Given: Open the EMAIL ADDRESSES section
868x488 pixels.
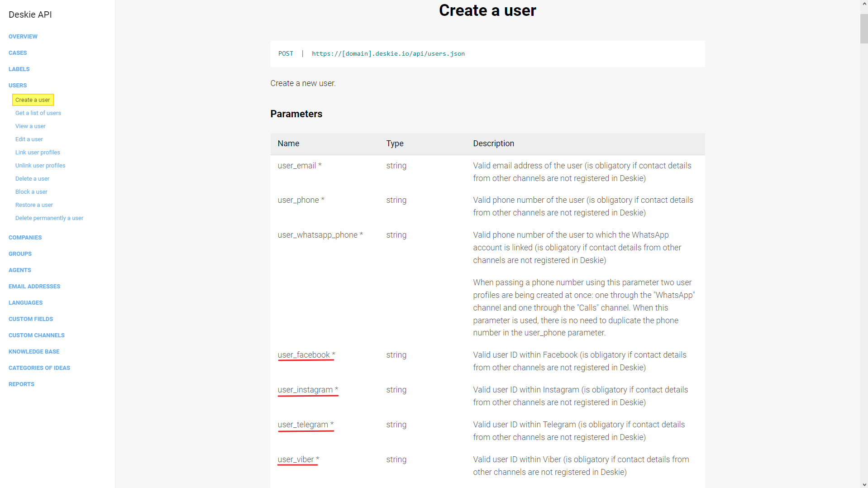Looking at the screenshot, I should tap(34, 287).
